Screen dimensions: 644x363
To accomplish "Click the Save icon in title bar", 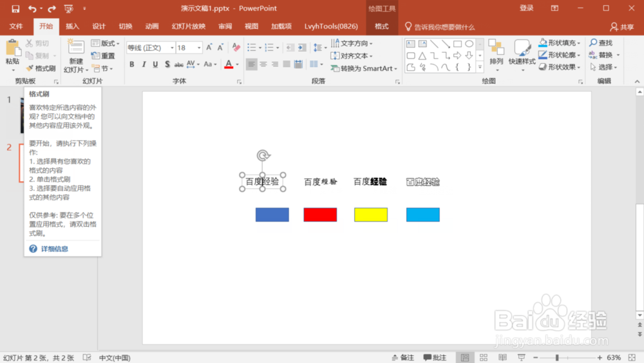I will [x=15, y=8].
